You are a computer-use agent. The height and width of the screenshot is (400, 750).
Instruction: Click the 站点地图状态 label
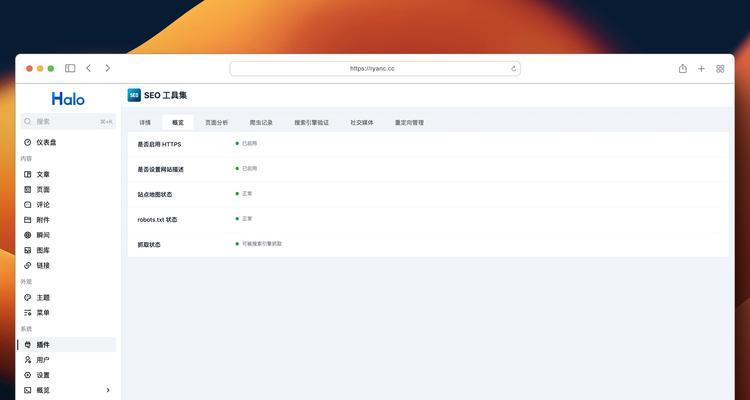pos(154,195)
